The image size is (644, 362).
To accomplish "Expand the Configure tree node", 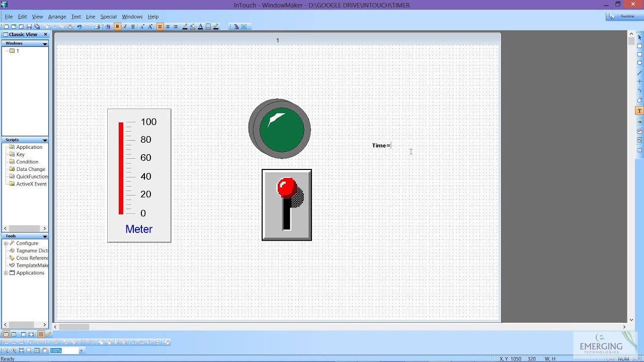I will tap(6, 243).
